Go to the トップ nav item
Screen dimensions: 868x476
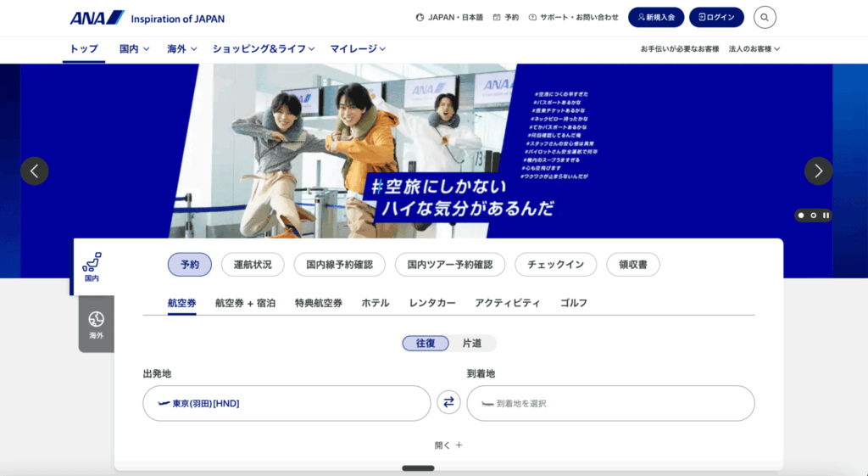84,48
